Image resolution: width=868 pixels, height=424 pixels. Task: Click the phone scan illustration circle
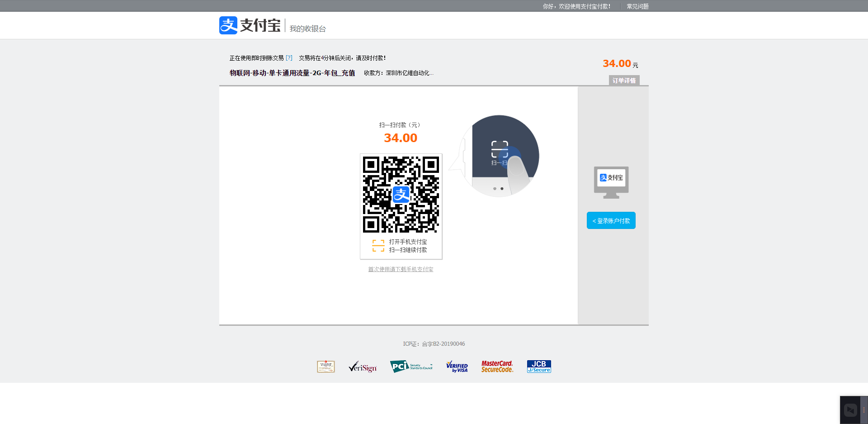coord(499,156)
